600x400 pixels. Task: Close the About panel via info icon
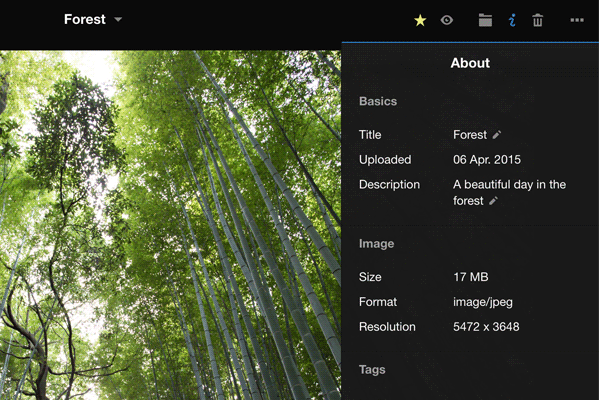[512, 20]
